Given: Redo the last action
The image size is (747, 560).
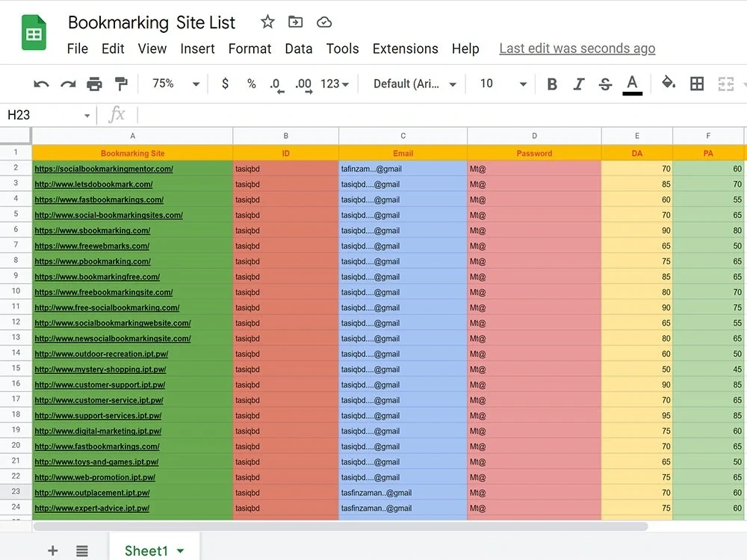Looking at the screenshot, I should click(68, 84).
